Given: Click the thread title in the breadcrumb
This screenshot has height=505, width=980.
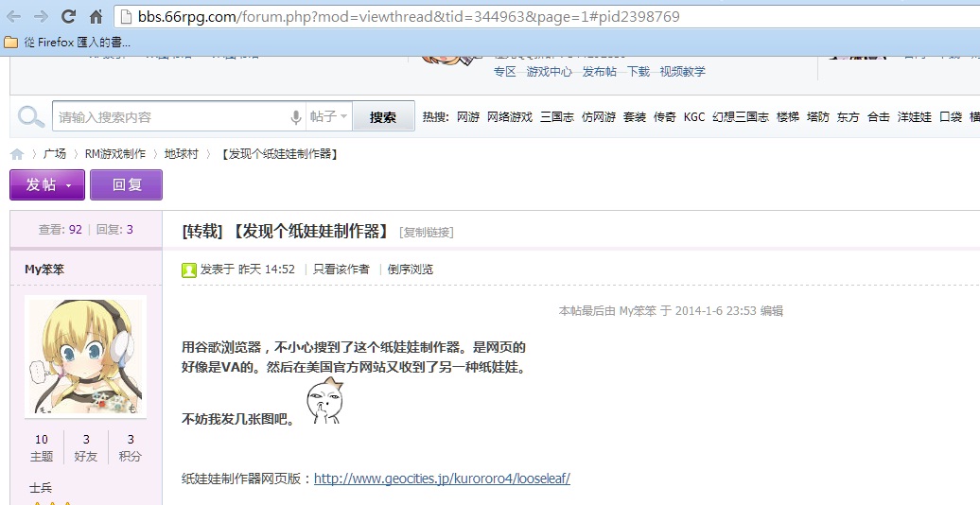Looking at the screenshot, I should pos(280,154).
